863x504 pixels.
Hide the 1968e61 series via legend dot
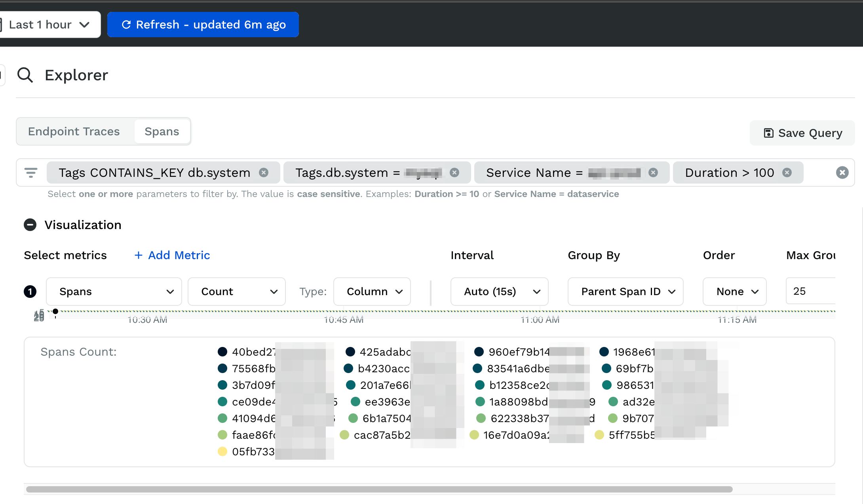tap(603, 352)
